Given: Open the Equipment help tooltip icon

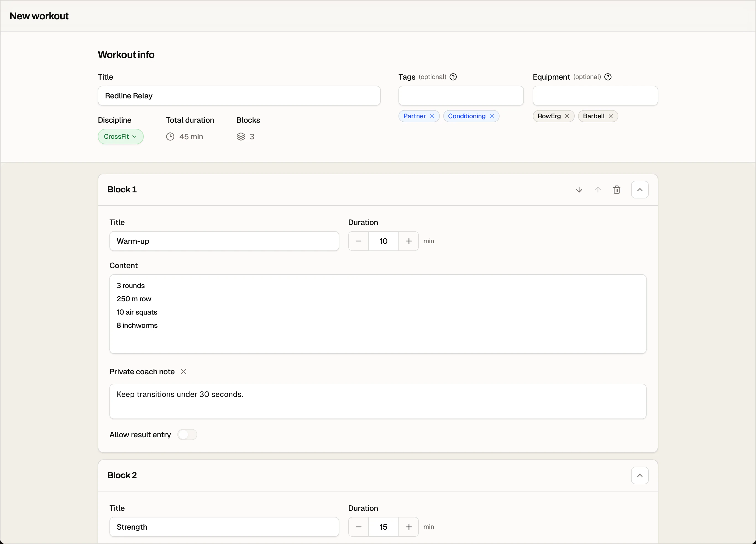Looking at the screenshot, I should [x=608, y=77].
